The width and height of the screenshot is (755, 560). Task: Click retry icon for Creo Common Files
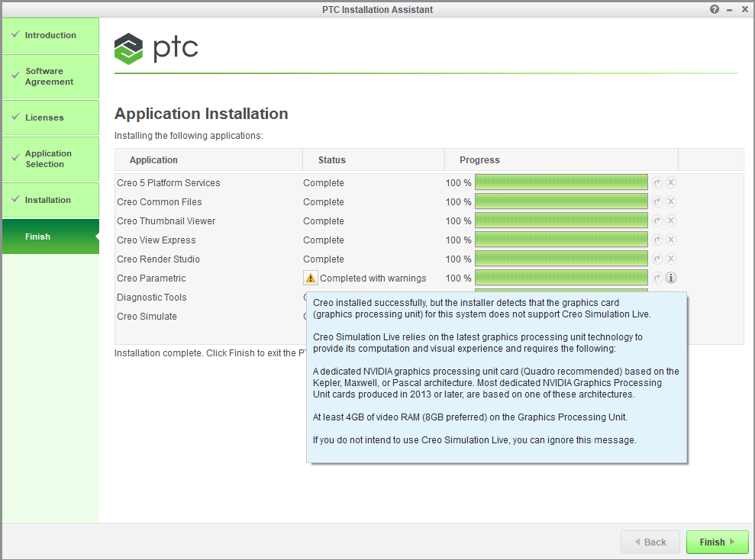[x=657, y=201]
